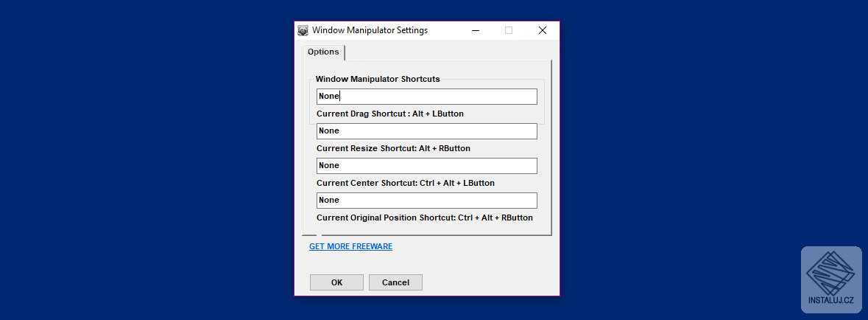
Task: Click the resize shortcut input field
Action: (x=427, y=131)
